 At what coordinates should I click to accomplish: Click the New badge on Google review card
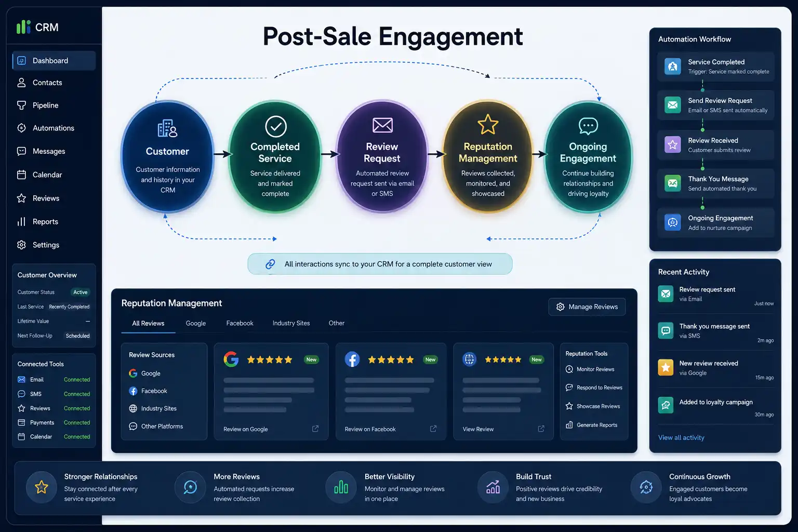(311, 360)
